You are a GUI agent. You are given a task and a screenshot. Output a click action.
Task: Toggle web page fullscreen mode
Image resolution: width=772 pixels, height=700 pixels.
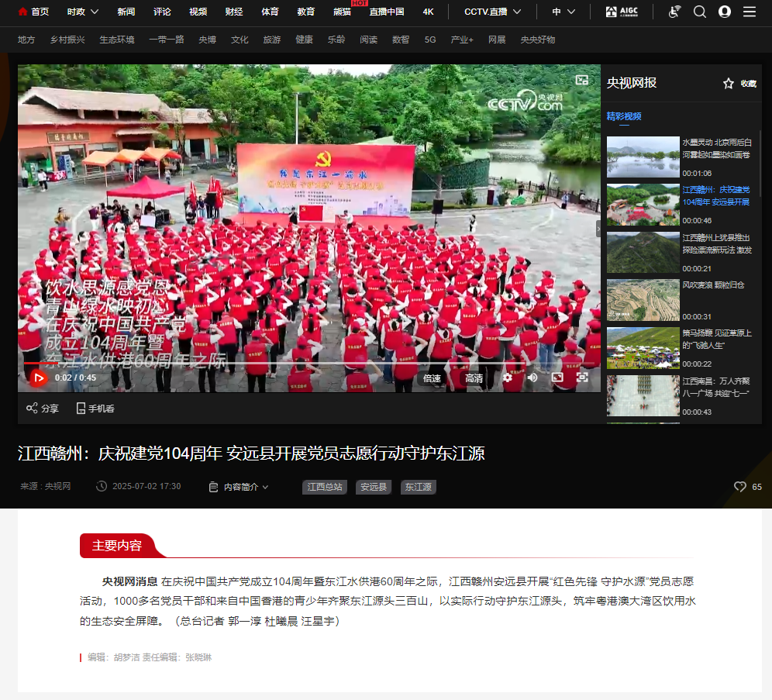(557, 378)
